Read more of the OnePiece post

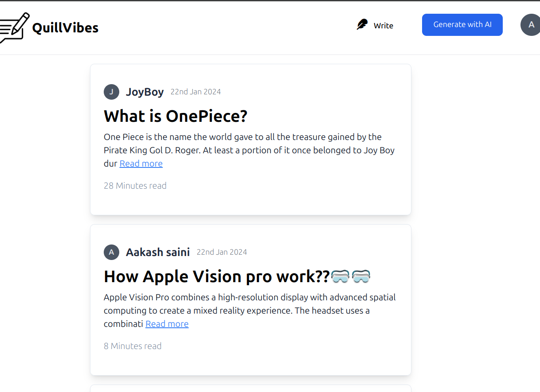141,164
